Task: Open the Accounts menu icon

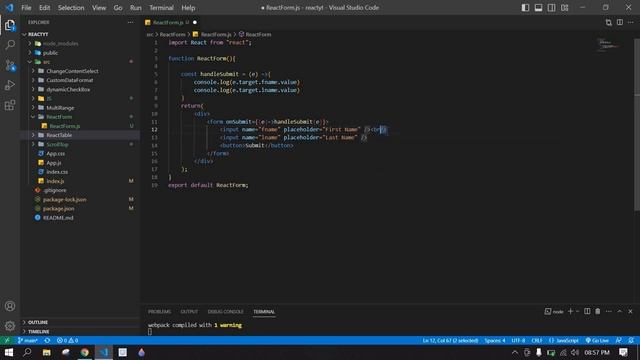Action: tap(10, 306)
